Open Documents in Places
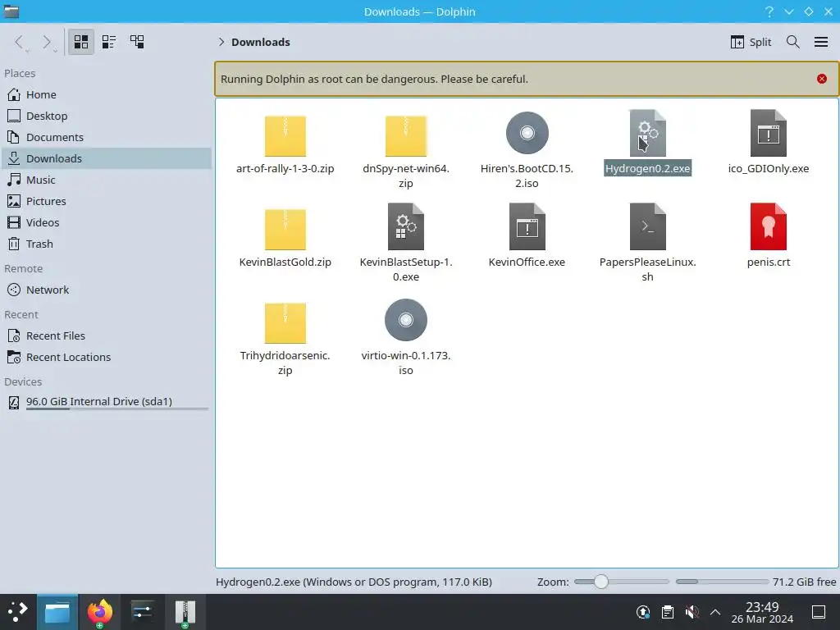This screenshot has height=630, width=840. [106, 137]
